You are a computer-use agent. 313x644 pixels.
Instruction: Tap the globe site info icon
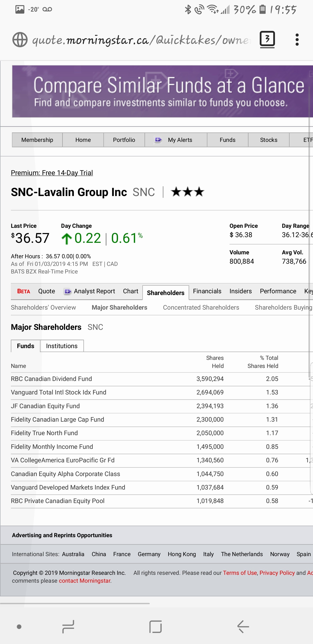click(20, 40)
